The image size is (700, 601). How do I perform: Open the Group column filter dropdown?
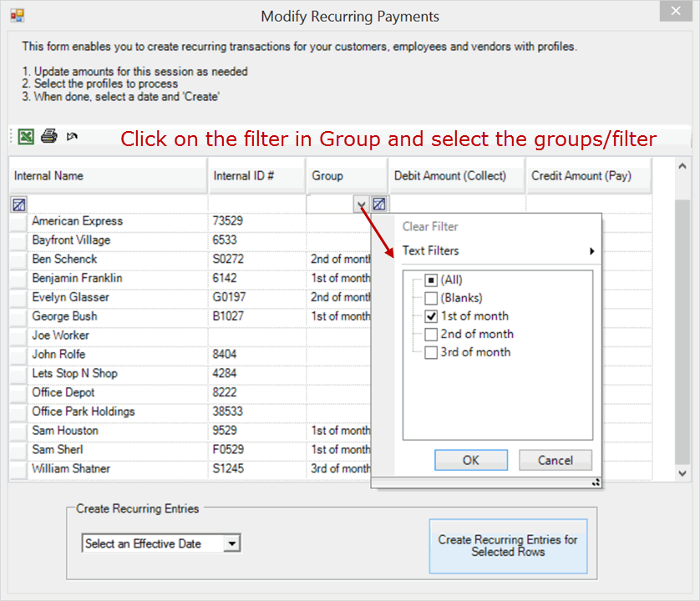(x=361, y=204)
